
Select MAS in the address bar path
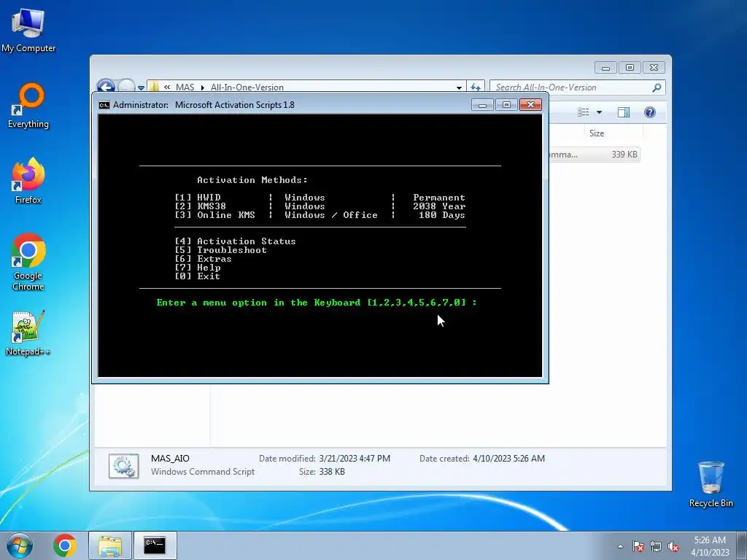pos(185,87)
